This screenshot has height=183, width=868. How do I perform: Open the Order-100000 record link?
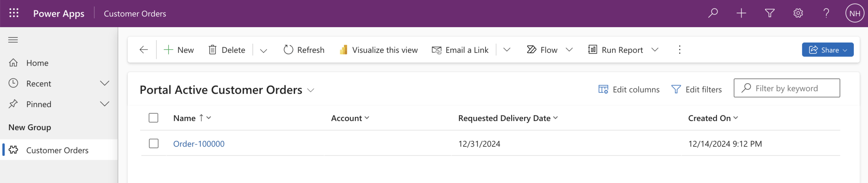click(x=199, y=144)
